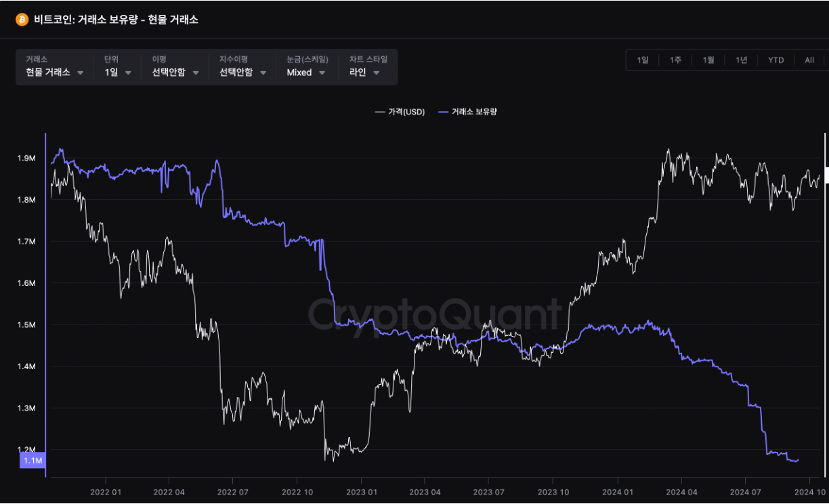829x504 pixels.
Task: Click the caret arrow beside 현물 거래소
Action: pyautogui.click(x=81, y=73)
